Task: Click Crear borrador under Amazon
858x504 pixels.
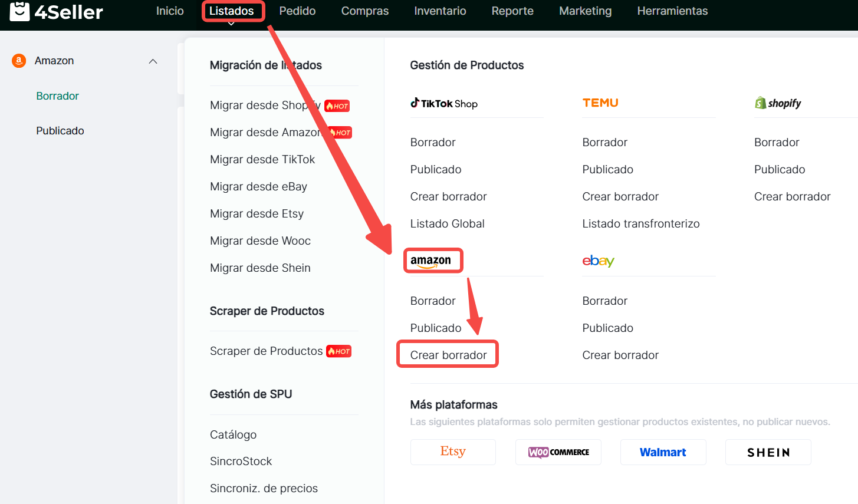Action: [448, 355]
